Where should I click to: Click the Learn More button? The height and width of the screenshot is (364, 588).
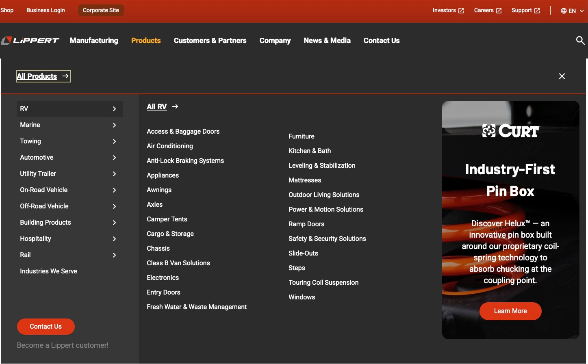tap(510, 311)
